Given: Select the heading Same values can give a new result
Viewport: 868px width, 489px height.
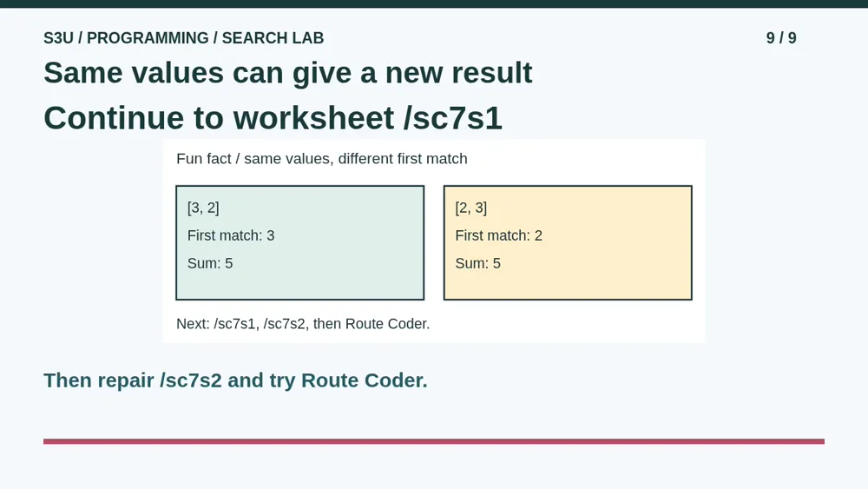Looking at the screenshot, I should 288,73.
